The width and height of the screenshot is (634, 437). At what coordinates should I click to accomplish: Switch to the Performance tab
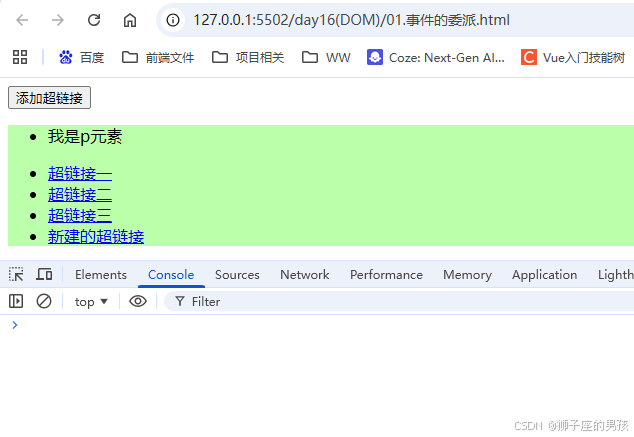(386, 275)
